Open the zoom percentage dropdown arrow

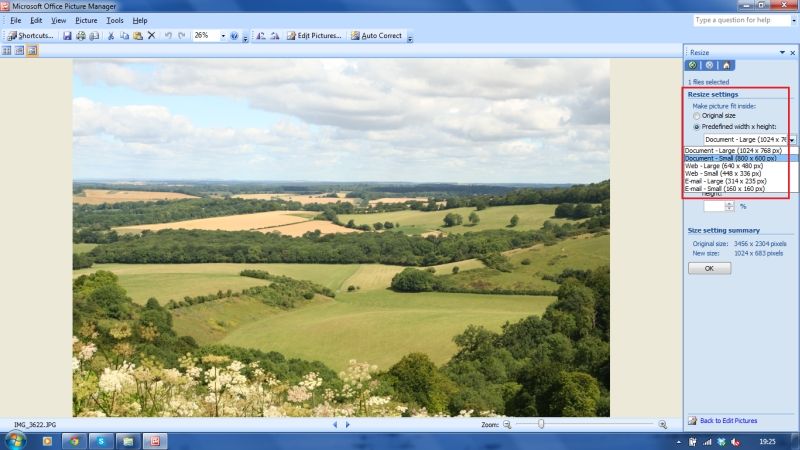(223, 36)
